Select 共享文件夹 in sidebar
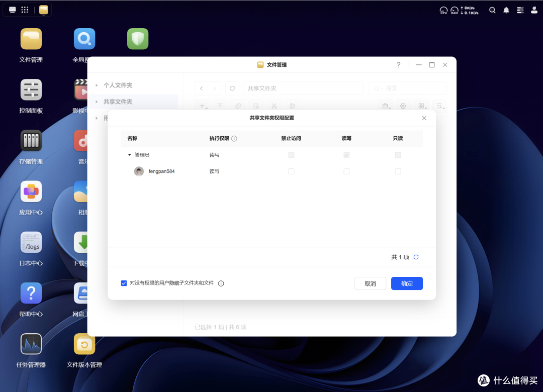This screenshot has width=543, height=392. pos(118,102)
